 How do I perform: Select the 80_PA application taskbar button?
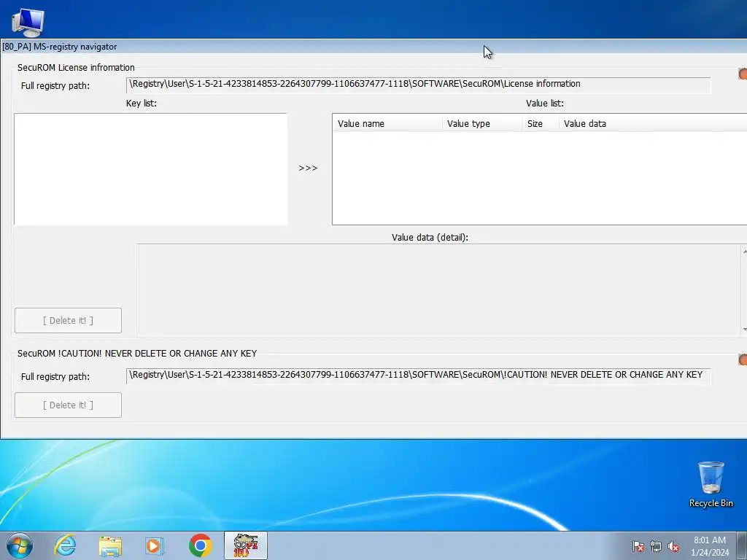click(x=246, y=545)
